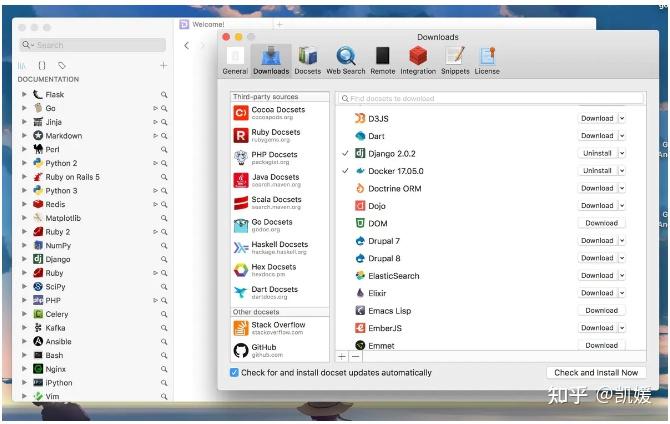Select Stack Overflow docsets source

pos(280,328)
